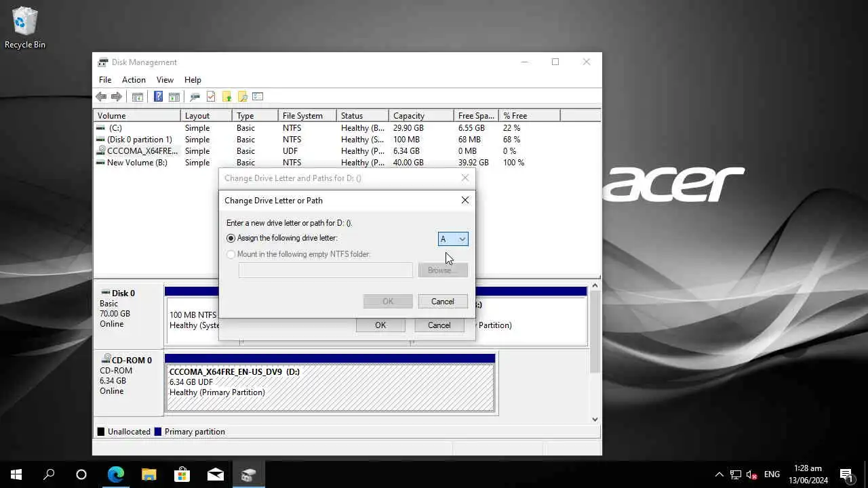The image size is (868, 488).
Task: Close the Change Drive Letter or Path dialog
Action: pos(465,200)
